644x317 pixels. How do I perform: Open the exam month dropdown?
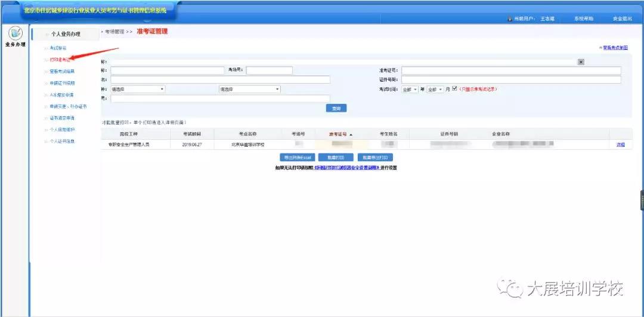(435, 89)
